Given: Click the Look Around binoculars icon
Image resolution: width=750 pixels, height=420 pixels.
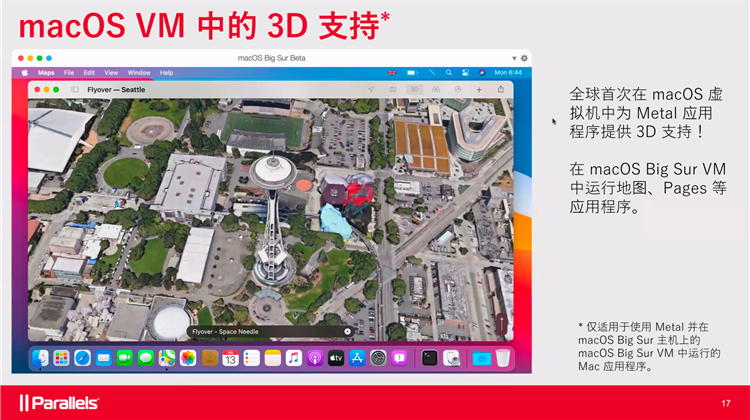Looking at the screenshot, I should tap(436, 89).
